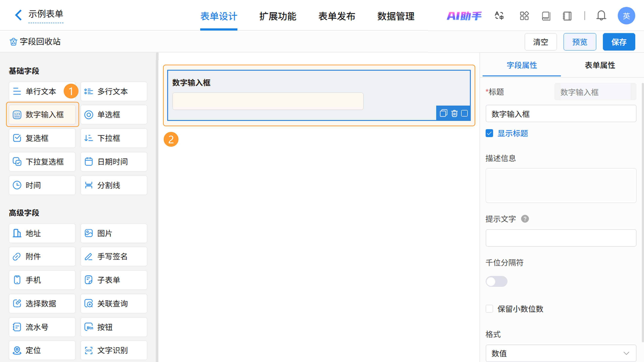Expand the 格式 dropdown showing 数值
Screen dimensions: 644x362
pyautogui.click(x=560, y=353)
